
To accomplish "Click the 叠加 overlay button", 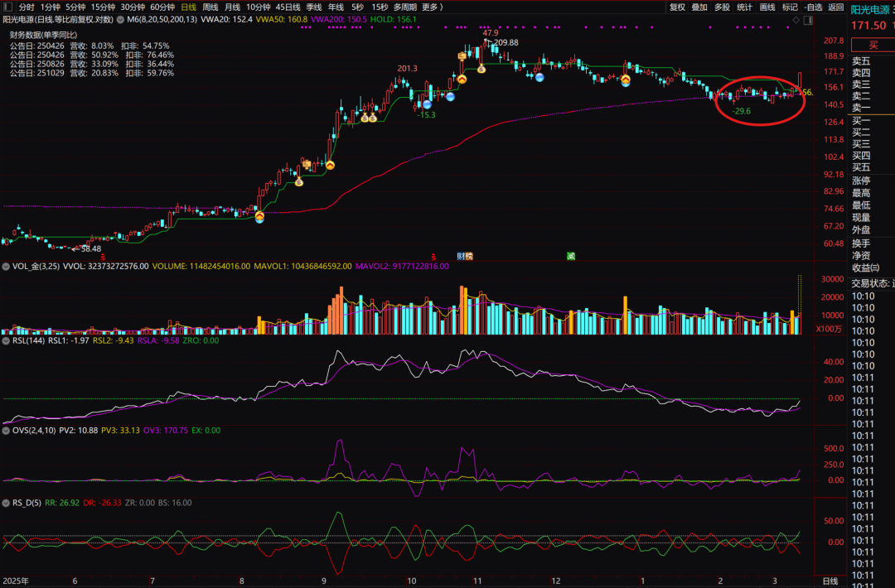I will pos(699,7).
